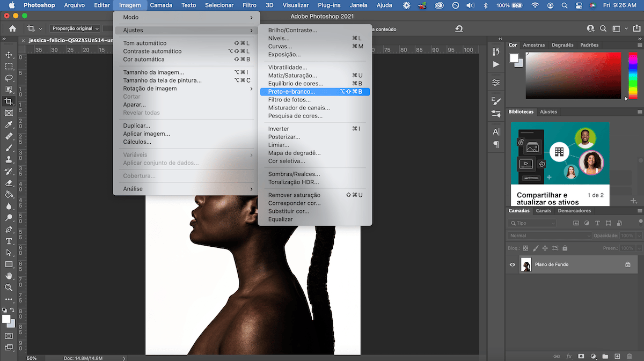Viewport: 644px width, 361px height.
Task: Open the Normal blend mode dropdown
Action: pos(549,235)
